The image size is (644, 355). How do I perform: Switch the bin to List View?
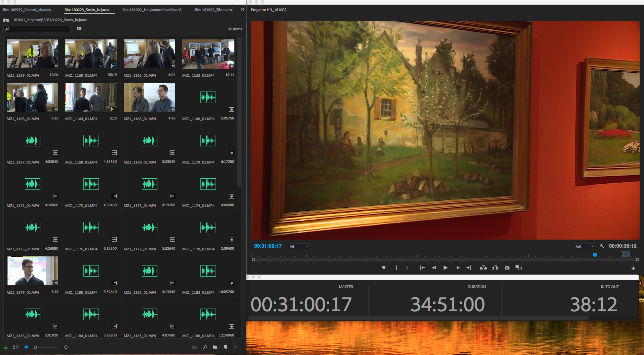16,347
